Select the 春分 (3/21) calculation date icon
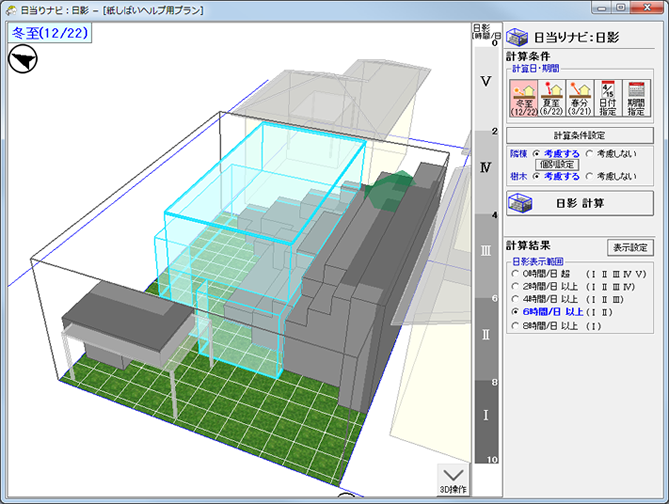The height and width of the screenshot is (504, 669). point(580,98)
